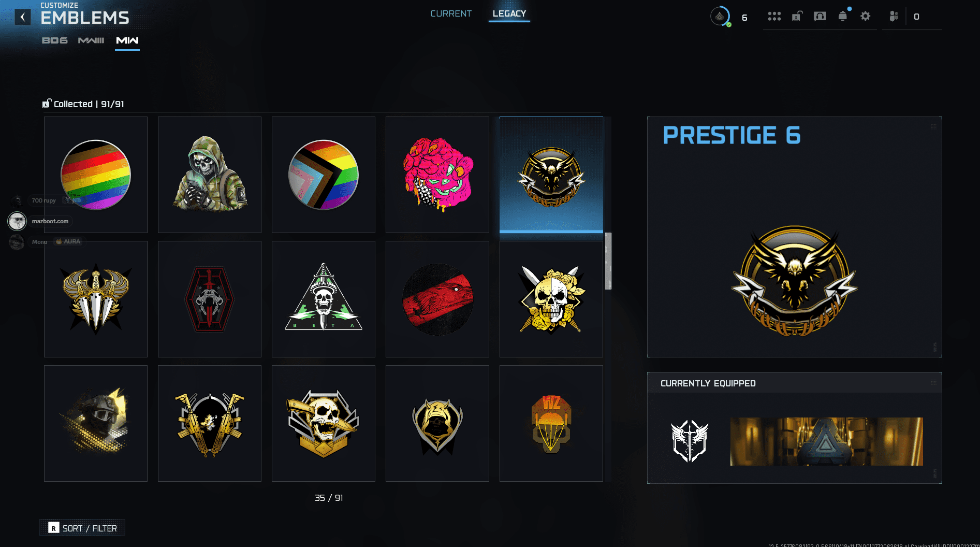Select the WZ parachute emblem
This screenshot has width=980, height=547.
pos(551,423)
